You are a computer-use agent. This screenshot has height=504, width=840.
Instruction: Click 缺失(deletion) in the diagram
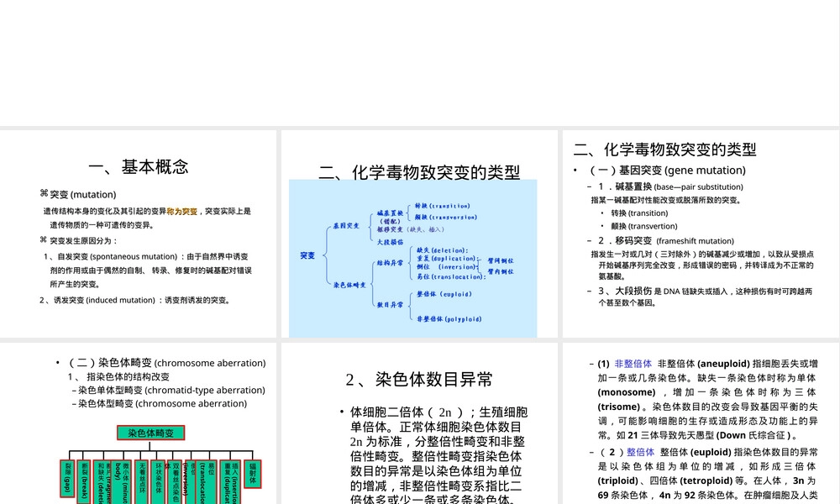[x=443, y=250]
